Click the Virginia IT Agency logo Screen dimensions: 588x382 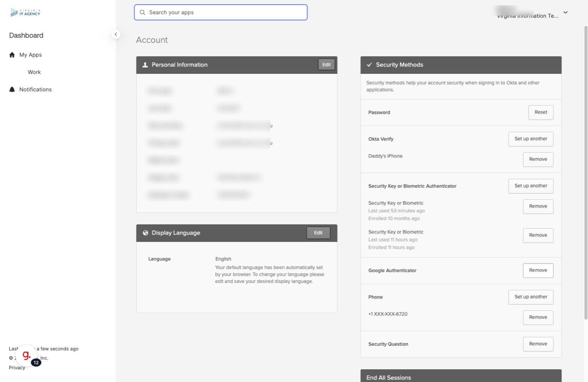(x=25, y=12)
